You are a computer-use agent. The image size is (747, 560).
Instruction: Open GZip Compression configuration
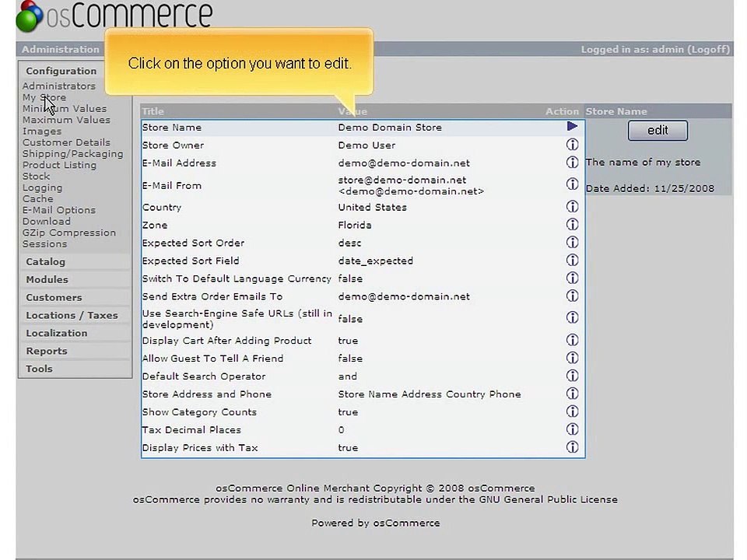click(69, 233)
